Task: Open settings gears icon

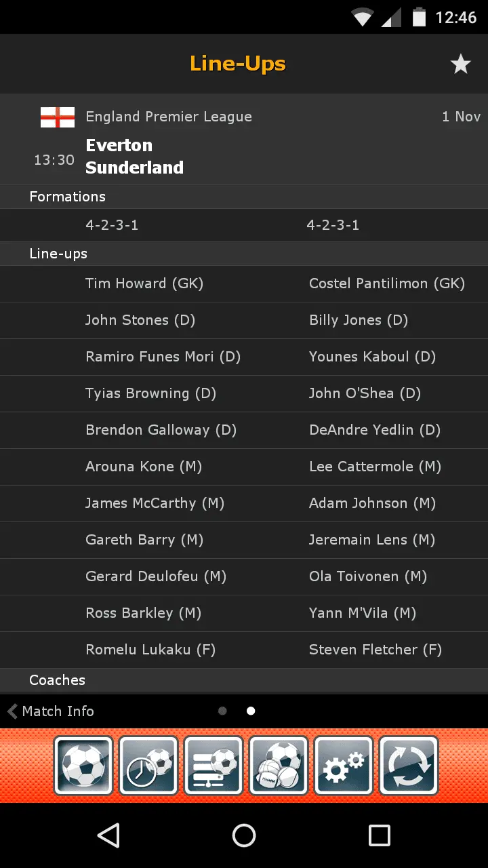Action: point(344,766)
